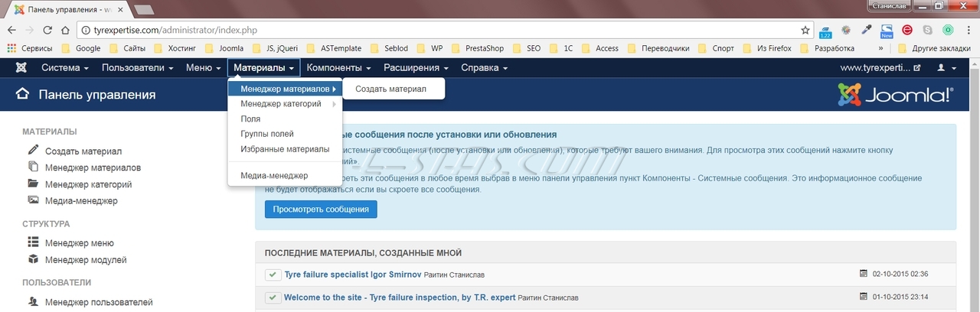Click calendar icon next to 01-10-2015 23:14

[x=864, y=297]
